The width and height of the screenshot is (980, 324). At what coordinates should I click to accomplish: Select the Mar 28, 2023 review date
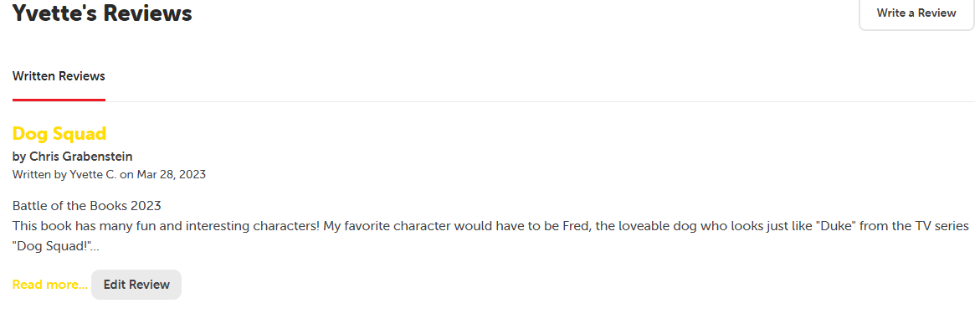172,174
